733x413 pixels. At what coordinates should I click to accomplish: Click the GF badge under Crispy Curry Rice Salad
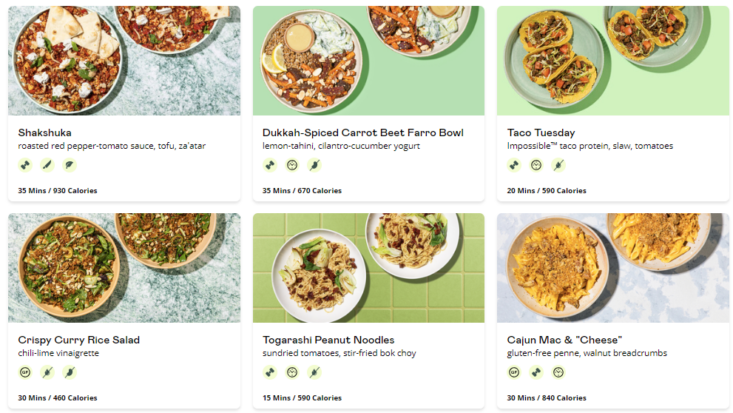(25, 372)
